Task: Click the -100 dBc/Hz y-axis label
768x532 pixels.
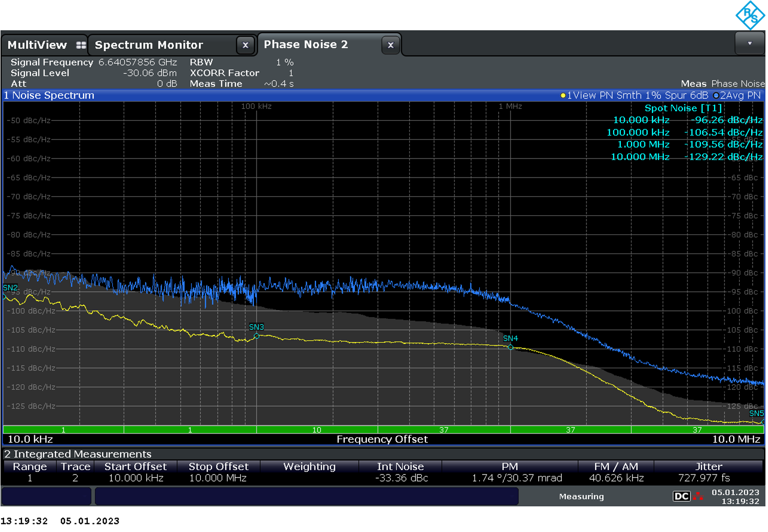Action: [31, 311]
